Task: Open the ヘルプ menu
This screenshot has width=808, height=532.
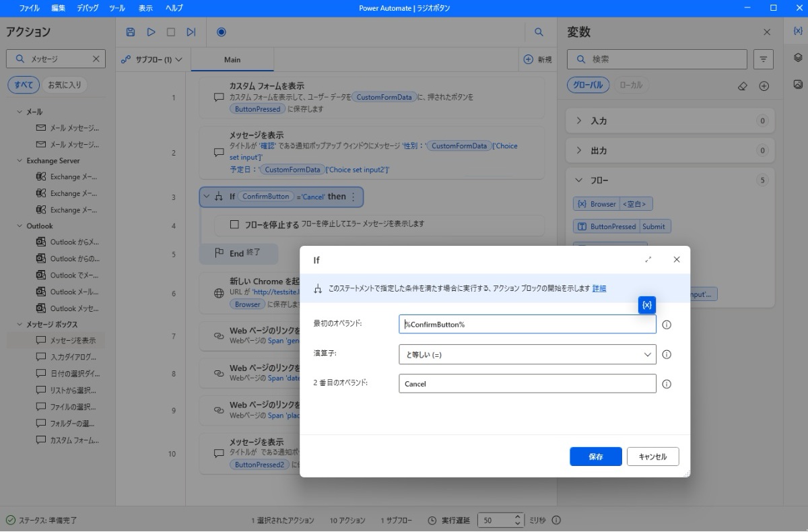Action: (174, 8)
